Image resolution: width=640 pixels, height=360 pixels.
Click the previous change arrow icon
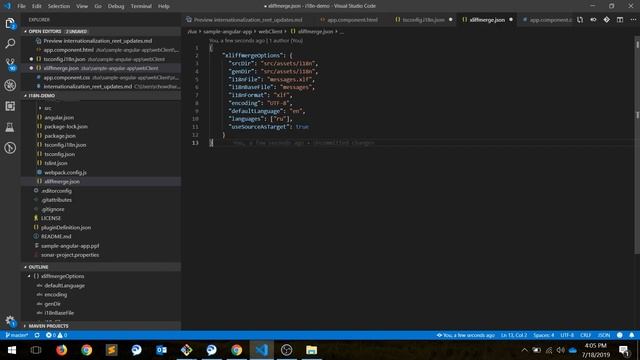(x=593, y=20)
